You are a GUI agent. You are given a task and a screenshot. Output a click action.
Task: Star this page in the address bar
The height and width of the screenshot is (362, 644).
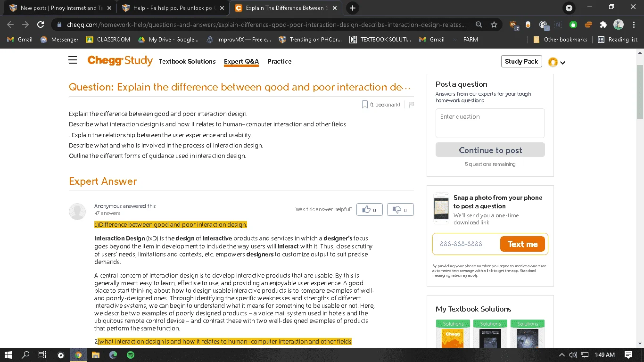(x=494, y=25)
